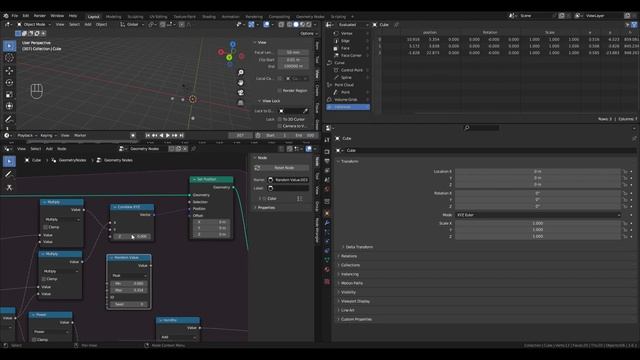
Task: Select the Instances domain in the spreadsheet
Action: [x=348, y=107]
